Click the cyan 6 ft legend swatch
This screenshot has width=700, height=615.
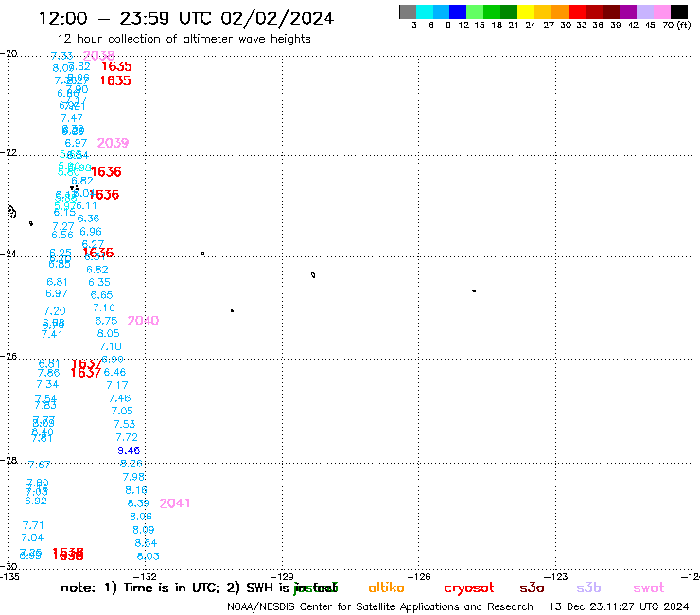tap(425, 11)
